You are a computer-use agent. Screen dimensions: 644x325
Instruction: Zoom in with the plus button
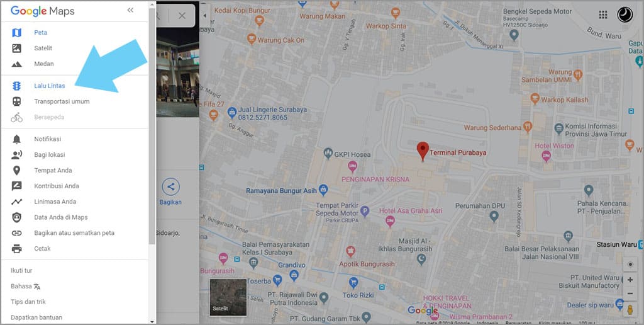630,280
